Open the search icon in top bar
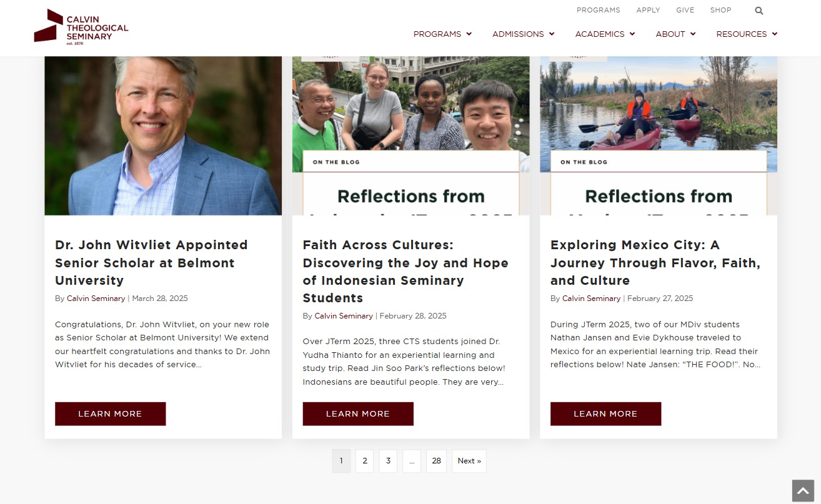 [x=759, y=10]
